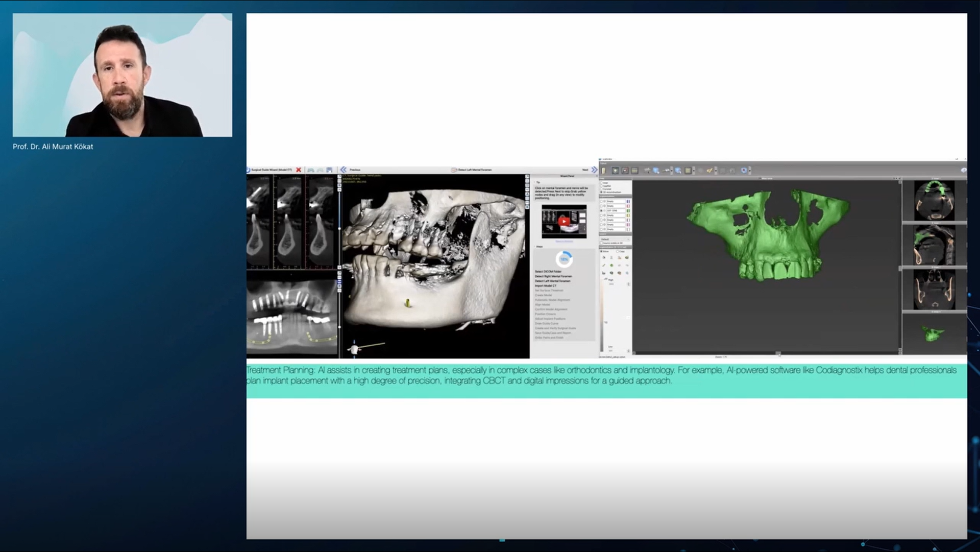980x552 pixels.
Task: Click the save floppy disk icon
Action: (x=329, y=170)
